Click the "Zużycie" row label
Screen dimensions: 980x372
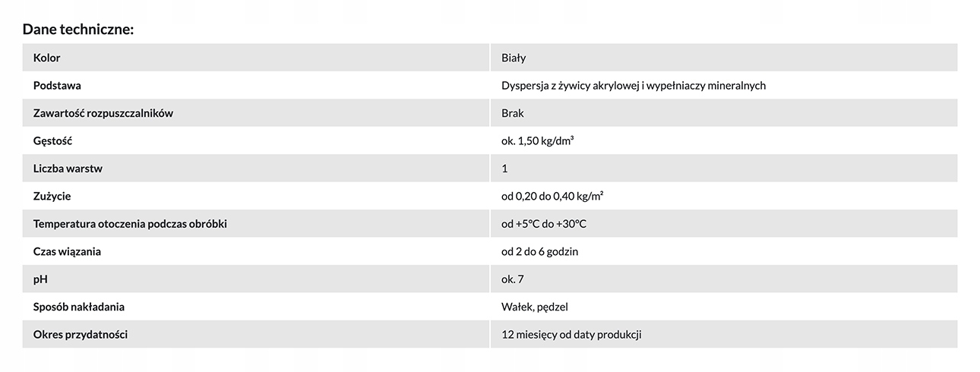52,197
